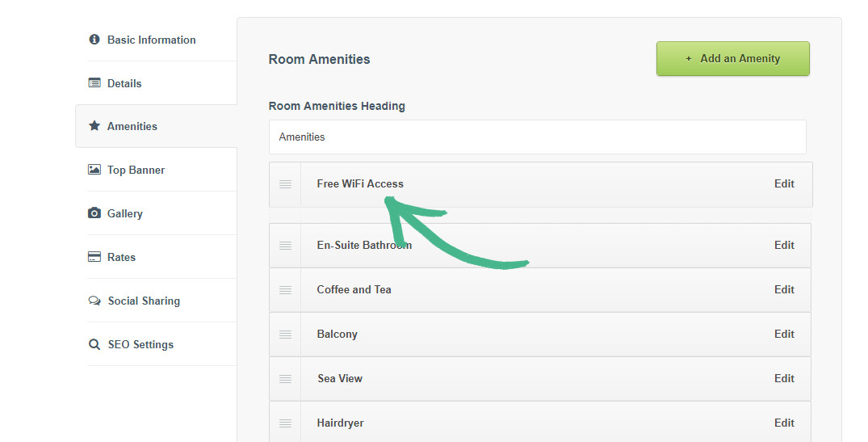Edit the Balcony amenity

pos(784,334)
